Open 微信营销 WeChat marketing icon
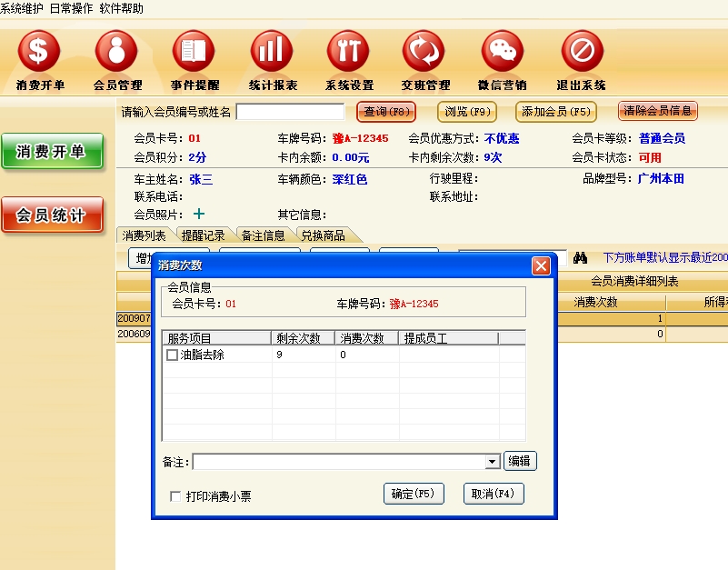728x570 pixels. click(503, 51)
